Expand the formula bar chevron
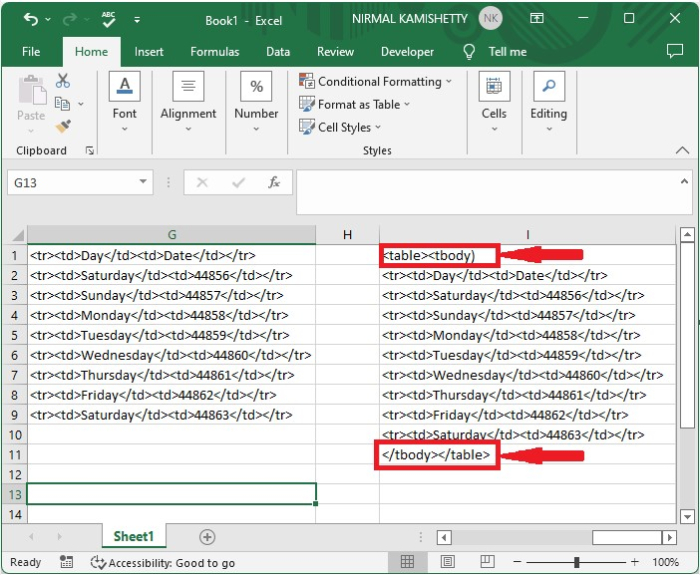The image size is (700, 575). [x=684, y=182]
